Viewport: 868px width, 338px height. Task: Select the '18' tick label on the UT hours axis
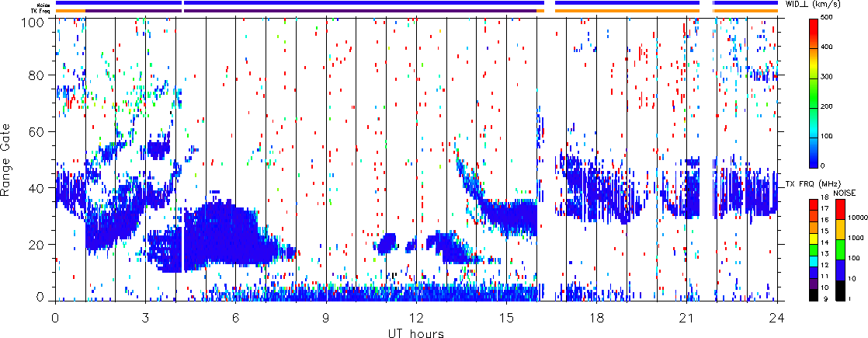point(597,319)
